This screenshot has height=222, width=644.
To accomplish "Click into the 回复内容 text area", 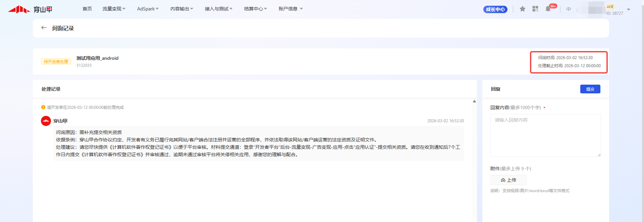I will coord(545,135).
